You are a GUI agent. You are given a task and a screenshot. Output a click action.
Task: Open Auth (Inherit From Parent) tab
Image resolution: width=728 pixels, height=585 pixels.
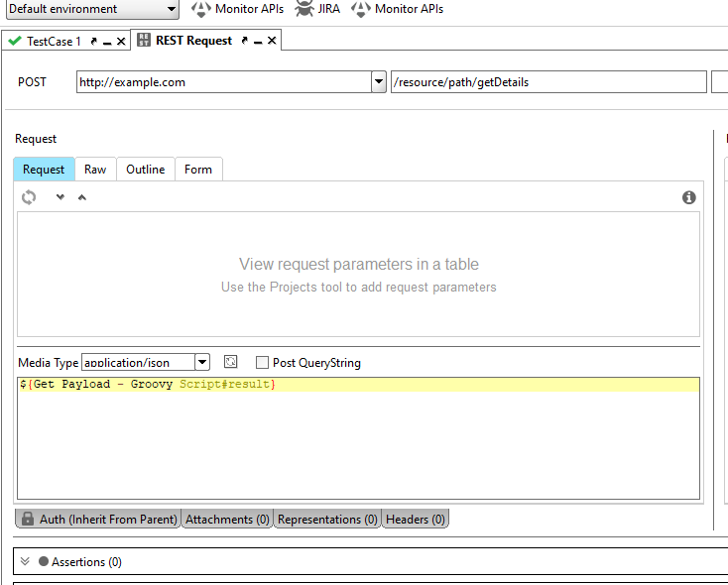point(98,520)
